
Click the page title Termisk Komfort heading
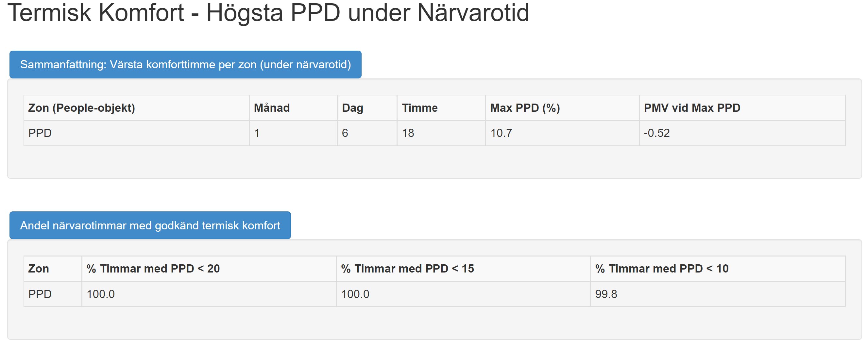pyautogui.click(x=268, y=13)
